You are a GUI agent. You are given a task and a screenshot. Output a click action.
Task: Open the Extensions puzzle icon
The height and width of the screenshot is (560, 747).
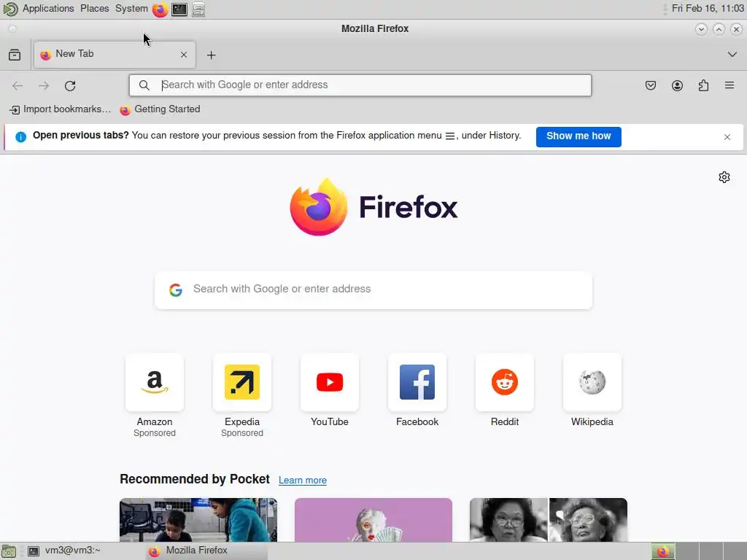click(x=703, y=86)
